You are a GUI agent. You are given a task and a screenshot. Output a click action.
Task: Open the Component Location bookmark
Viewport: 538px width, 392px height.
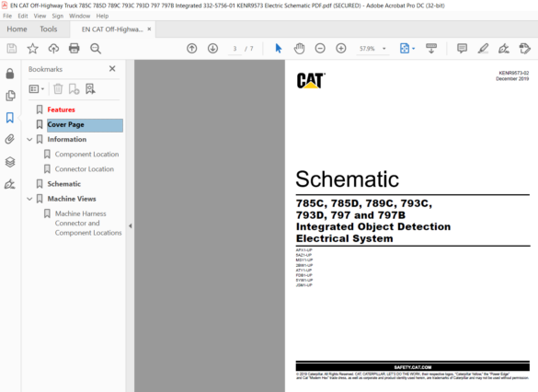pyautogui.click(x=86, y=154)
